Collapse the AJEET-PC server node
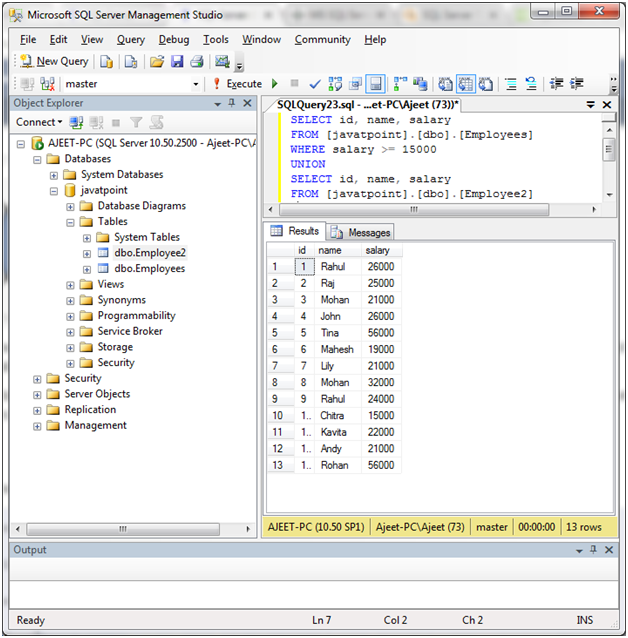 coord(21,144)
